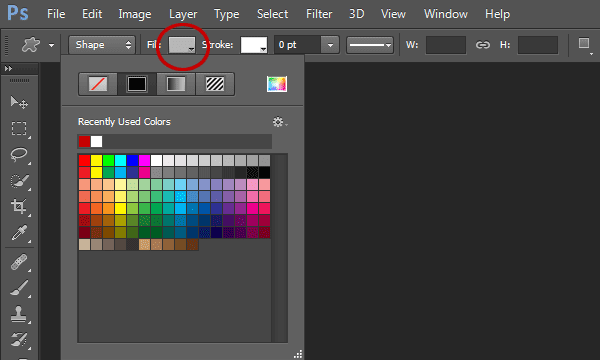Open the swatches gear options menu

(x=279, y=122)
